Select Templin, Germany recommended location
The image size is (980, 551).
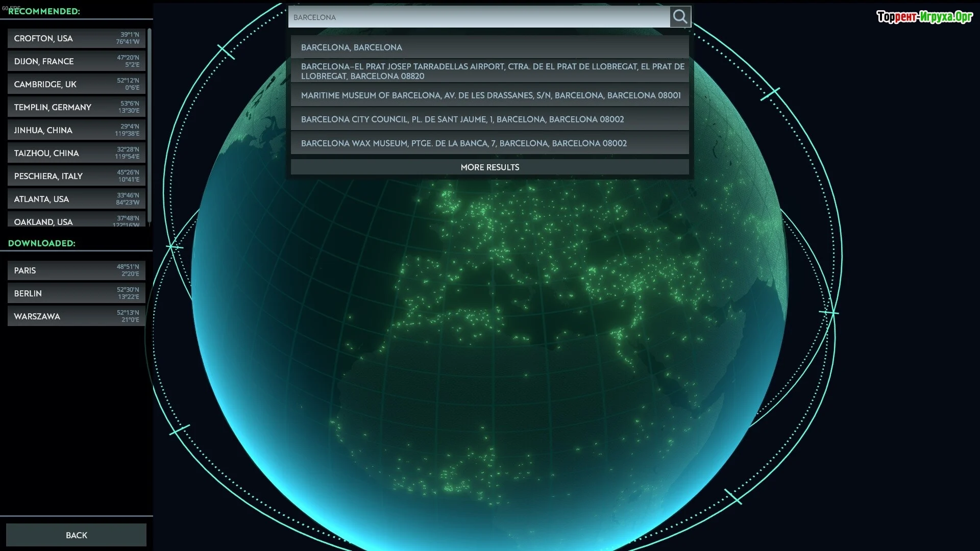tap(77, 108)
